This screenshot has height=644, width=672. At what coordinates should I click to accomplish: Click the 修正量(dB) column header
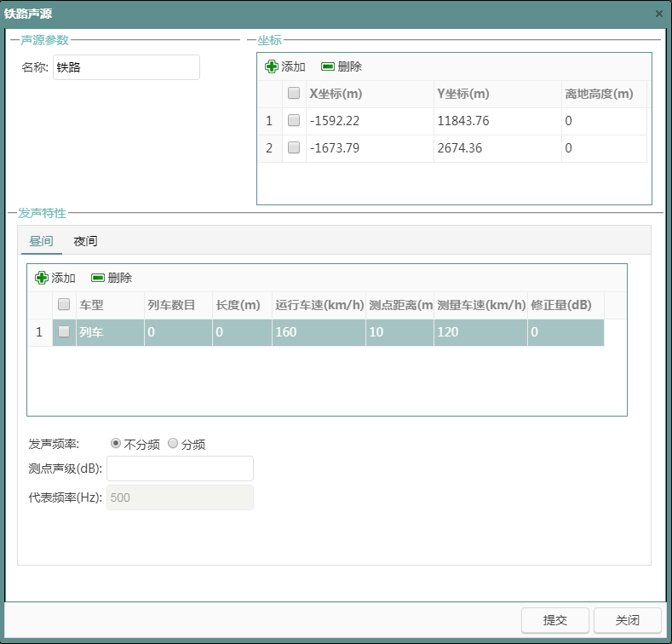coord(566,305)
